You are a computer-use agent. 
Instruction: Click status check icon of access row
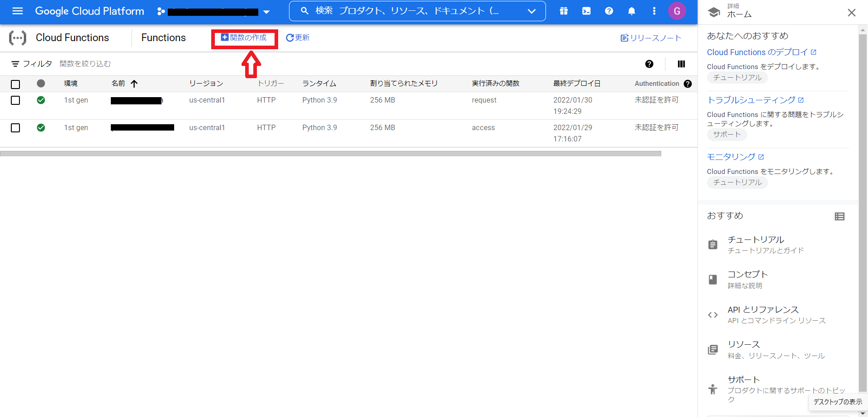click(x=41, y=128)
